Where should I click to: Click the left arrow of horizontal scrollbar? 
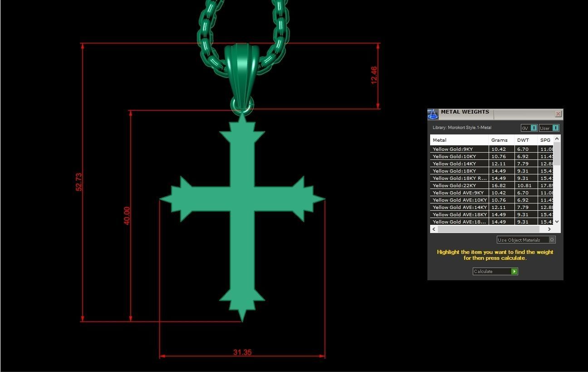coord(434,229)
